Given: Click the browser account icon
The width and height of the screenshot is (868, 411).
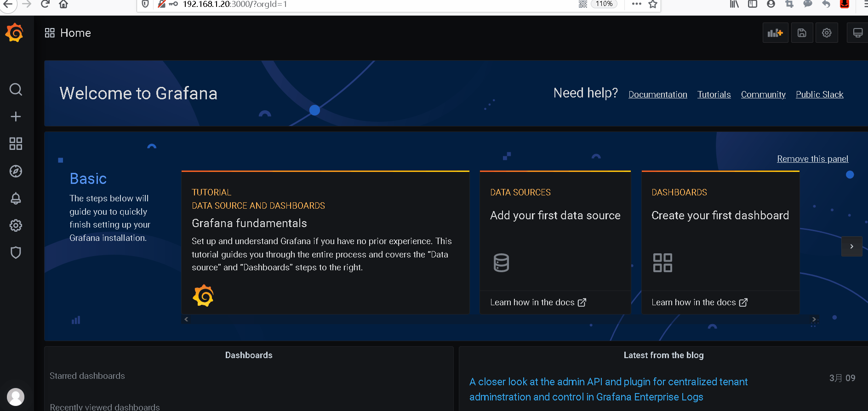Looking at the screenshot, I should pos(771,4).
